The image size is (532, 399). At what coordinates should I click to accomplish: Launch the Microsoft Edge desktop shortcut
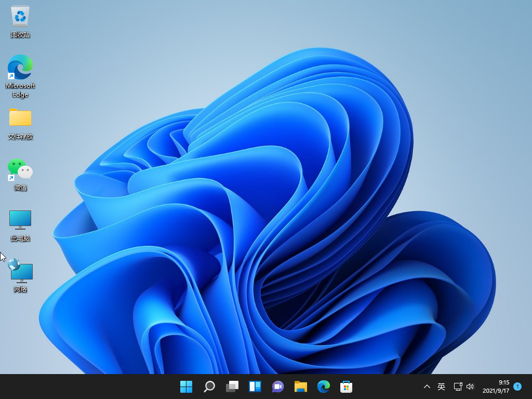[20, 68]
